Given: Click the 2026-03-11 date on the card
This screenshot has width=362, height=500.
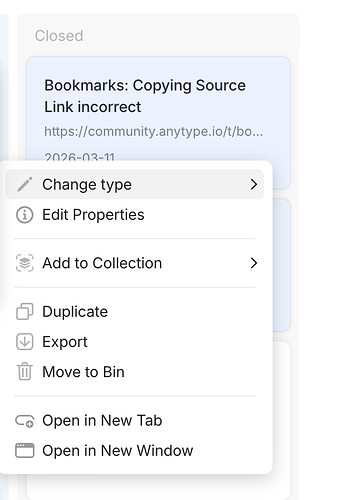Looking at the screenshot, I should click(x=80, y=157).
